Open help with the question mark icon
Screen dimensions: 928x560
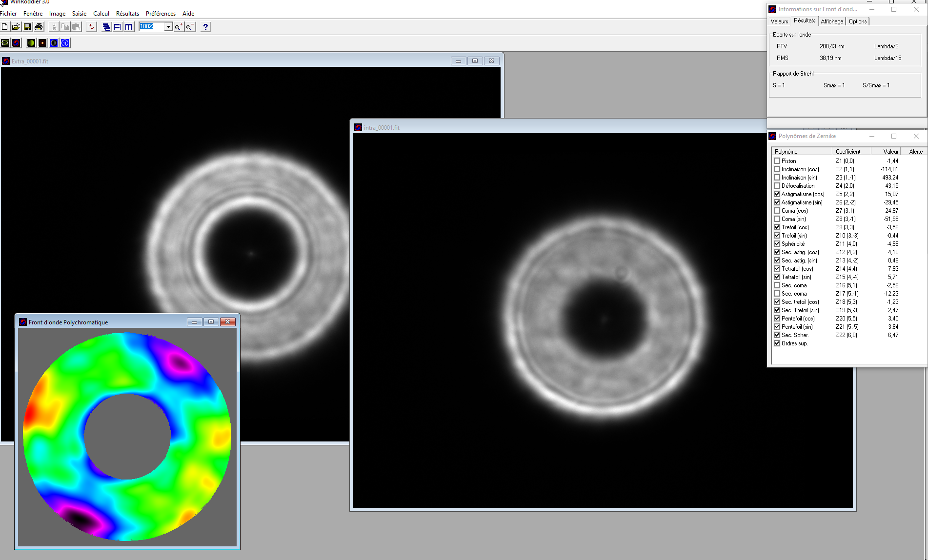coord(205,27)
